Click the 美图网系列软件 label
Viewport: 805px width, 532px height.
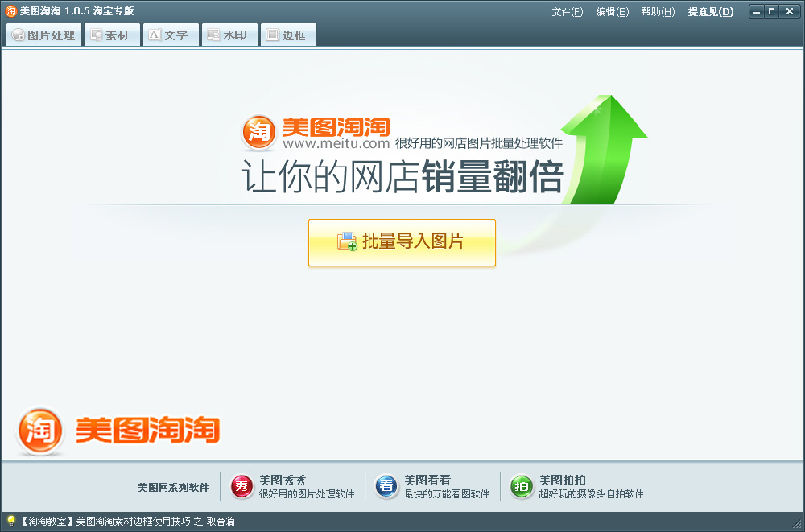(x=174, y=487)
